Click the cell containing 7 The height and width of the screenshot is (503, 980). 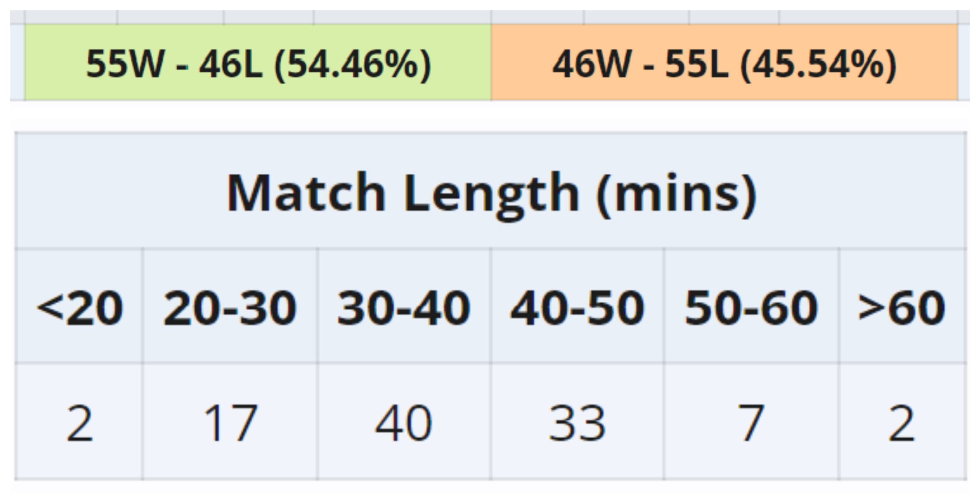(x=751, y=423)
